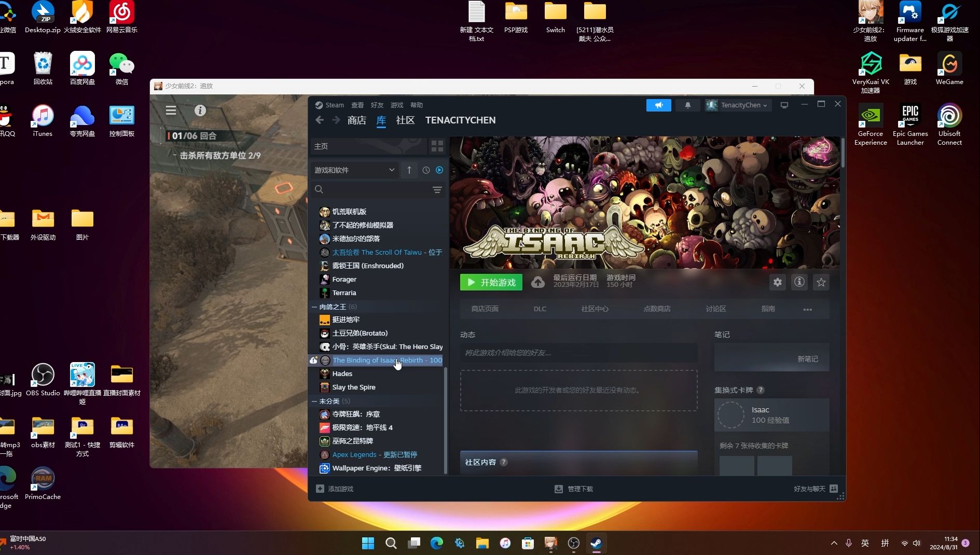Viewport: 980px width, 555px height.
Task: Filter library by recent activity clock icon
Action: pos(426,170)
